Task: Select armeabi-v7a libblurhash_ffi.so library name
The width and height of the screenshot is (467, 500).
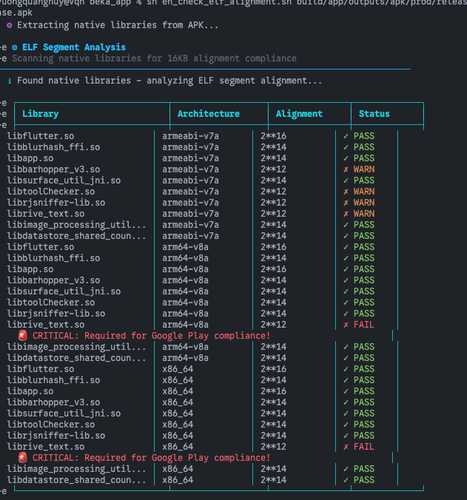Action: 54,147
